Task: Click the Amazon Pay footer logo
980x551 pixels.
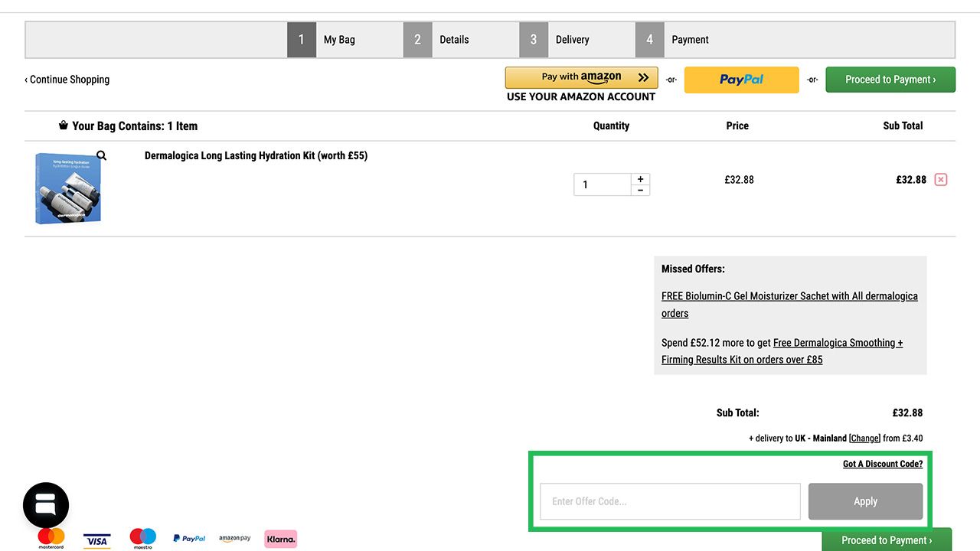Action: [x=235, y=539]
